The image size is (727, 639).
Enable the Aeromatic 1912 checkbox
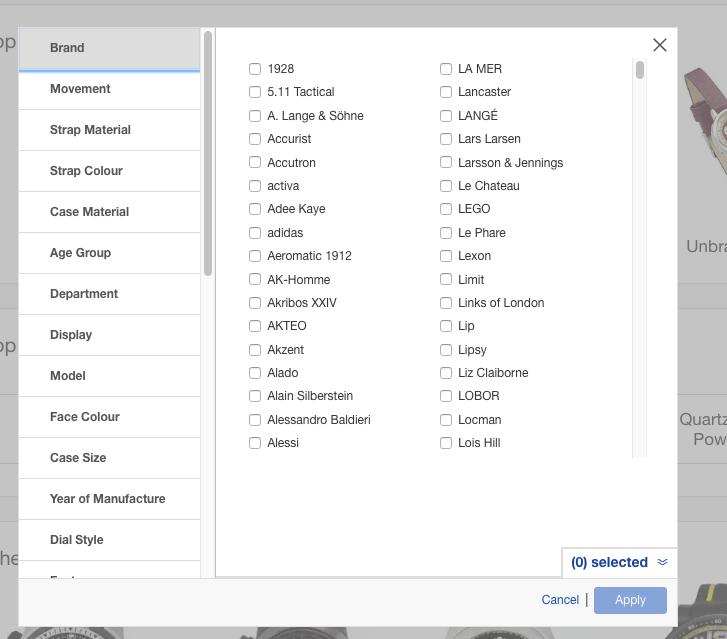point(255,256)
